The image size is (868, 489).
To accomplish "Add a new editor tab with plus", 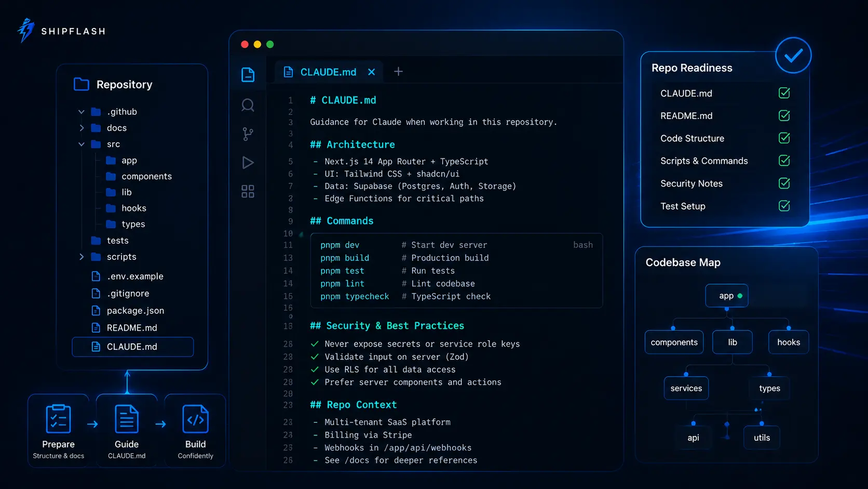I will 398,71.
